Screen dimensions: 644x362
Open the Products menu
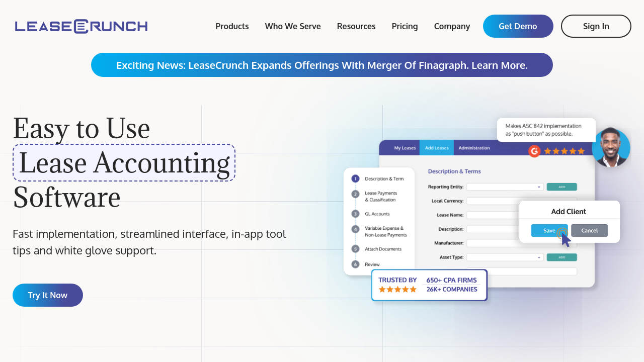tap(232, 26)
